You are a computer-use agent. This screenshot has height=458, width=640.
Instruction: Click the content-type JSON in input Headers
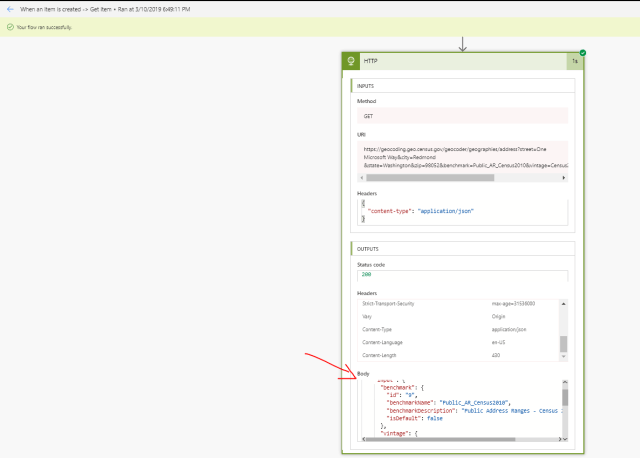420,211
